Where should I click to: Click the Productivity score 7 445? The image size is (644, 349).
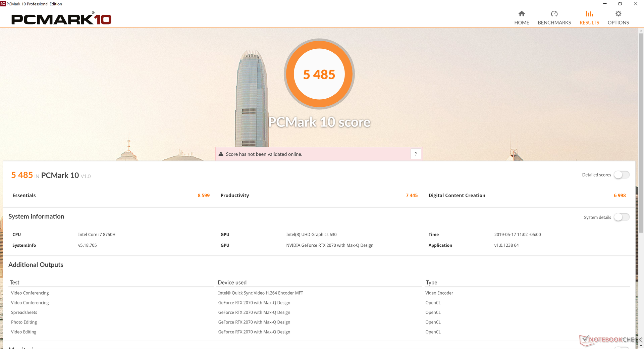412,196
